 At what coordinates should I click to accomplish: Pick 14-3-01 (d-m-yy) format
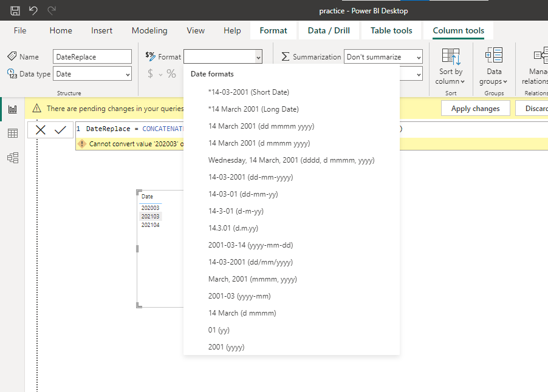coord(292,211)
